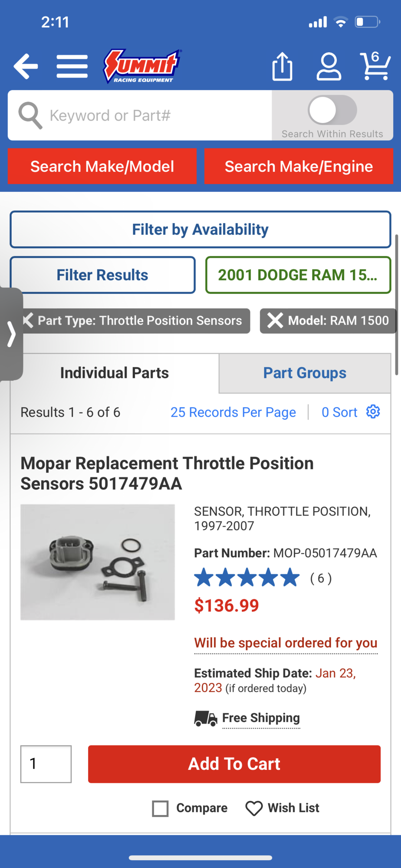The width and height of the screenshot is (401, 868).
Task: Toggle Search Within Results switch
Action: 332,110
